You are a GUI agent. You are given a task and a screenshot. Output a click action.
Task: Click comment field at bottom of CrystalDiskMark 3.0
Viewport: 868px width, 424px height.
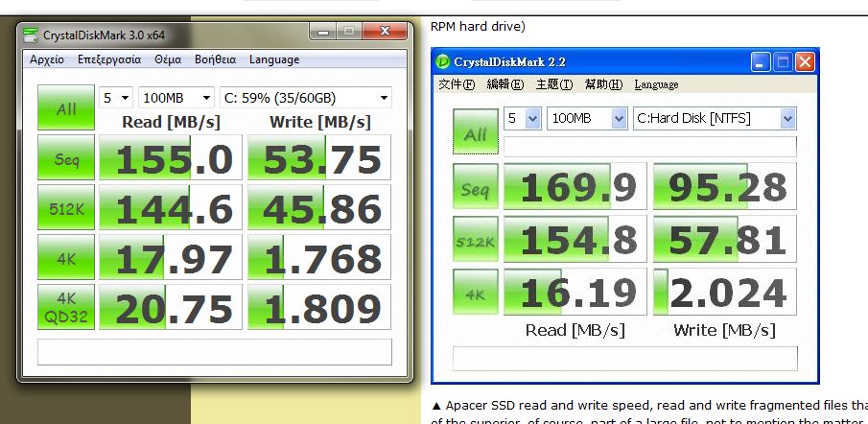pyautogui.click(x=215, y=352)
